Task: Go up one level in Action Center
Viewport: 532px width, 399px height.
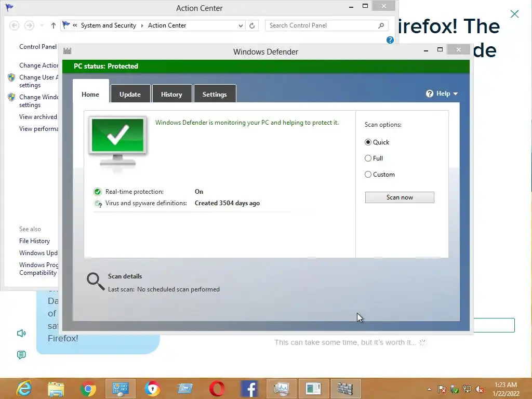Action: coord(54,25)
